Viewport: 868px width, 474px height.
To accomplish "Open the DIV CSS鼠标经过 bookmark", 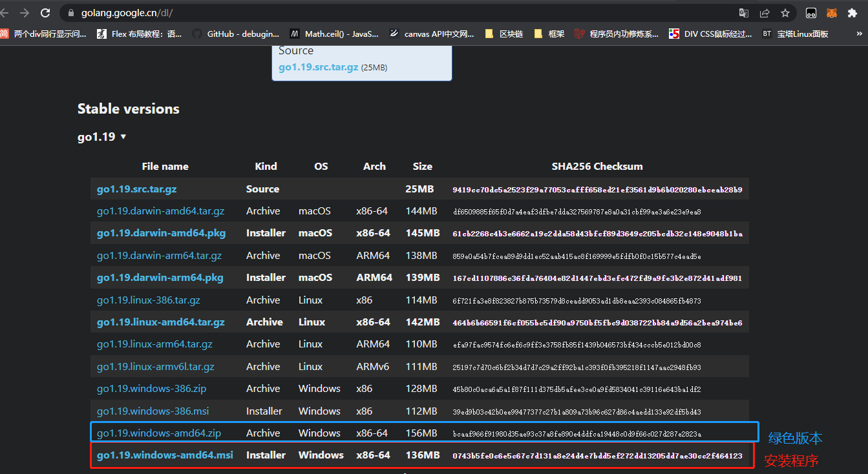I will pos(711,34).
